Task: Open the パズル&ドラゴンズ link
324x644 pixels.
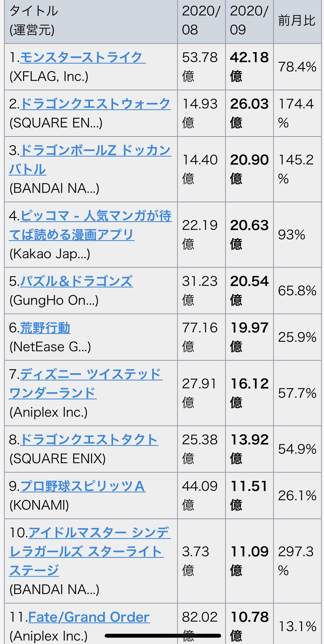Action: point(76,281)
